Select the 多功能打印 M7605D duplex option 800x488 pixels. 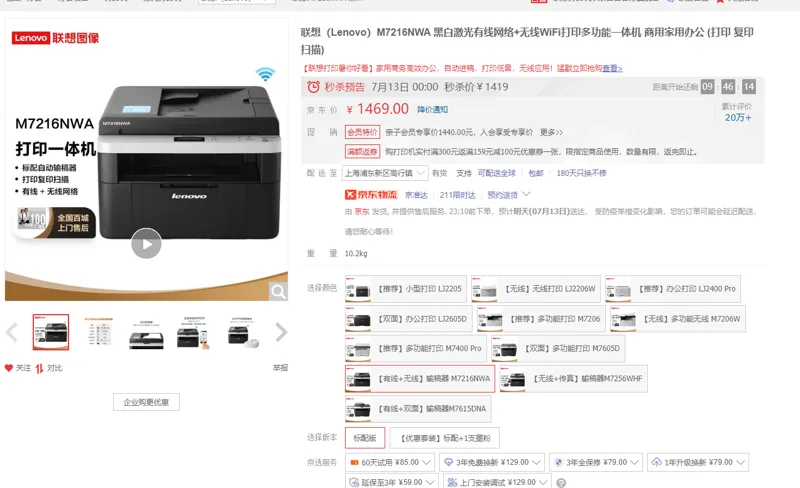pos(558,349)
